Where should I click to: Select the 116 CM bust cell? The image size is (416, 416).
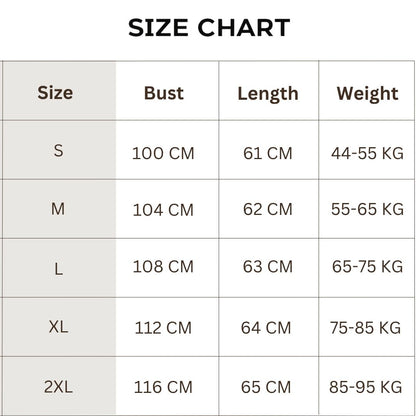click(x=163, y=387)
